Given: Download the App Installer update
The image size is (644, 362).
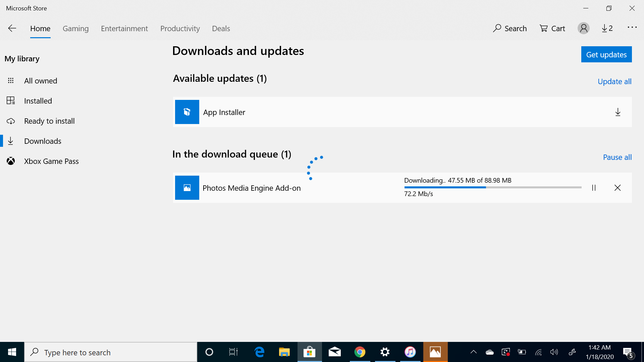Looking at the screenshot, I should (x=618, y=112).
